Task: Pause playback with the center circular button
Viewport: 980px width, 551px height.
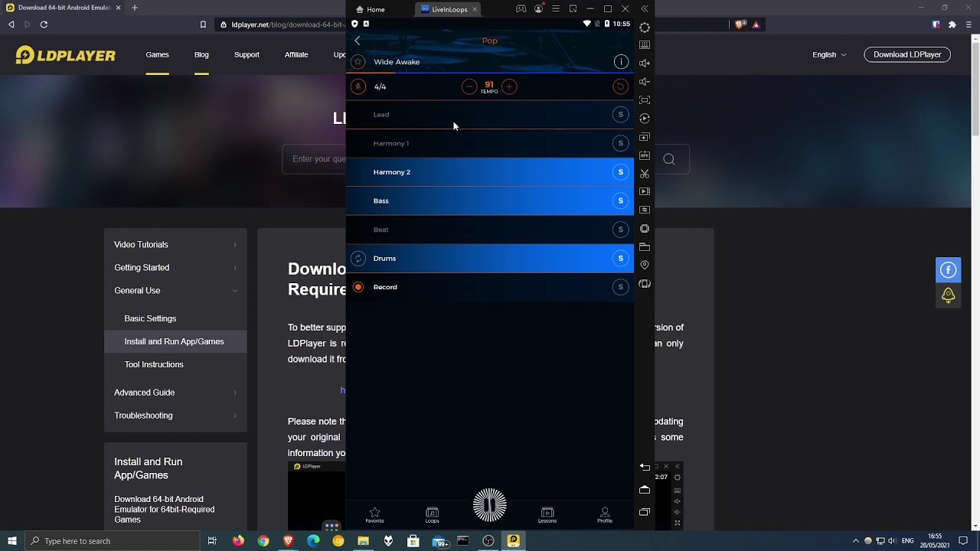Action: [x=490, y=505]
